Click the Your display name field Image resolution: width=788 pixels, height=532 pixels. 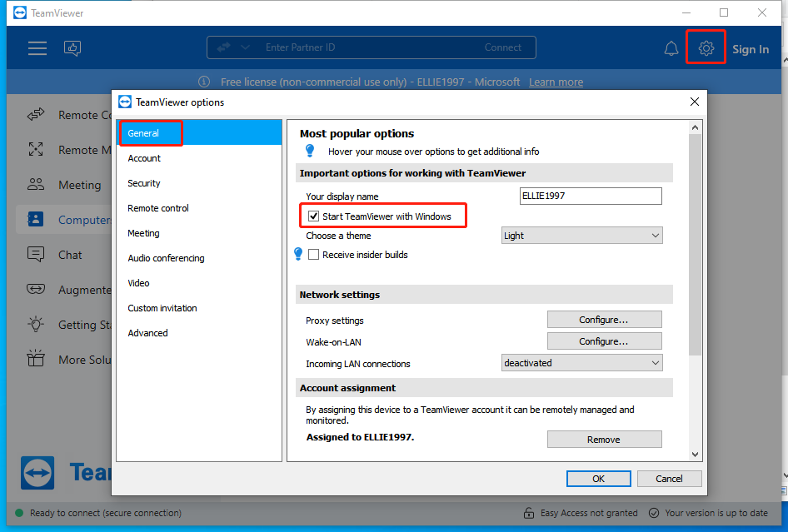pos(591,196)
